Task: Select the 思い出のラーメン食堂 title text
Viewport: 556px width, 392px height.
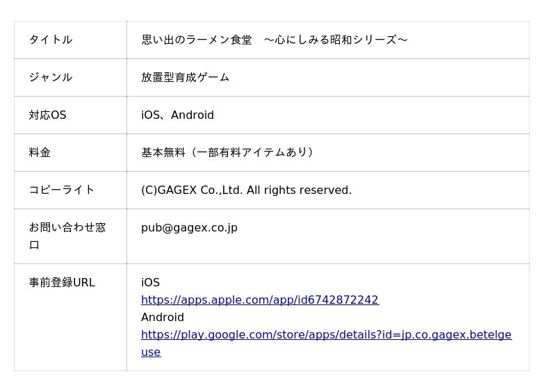Action: click(x=197, y=40)
